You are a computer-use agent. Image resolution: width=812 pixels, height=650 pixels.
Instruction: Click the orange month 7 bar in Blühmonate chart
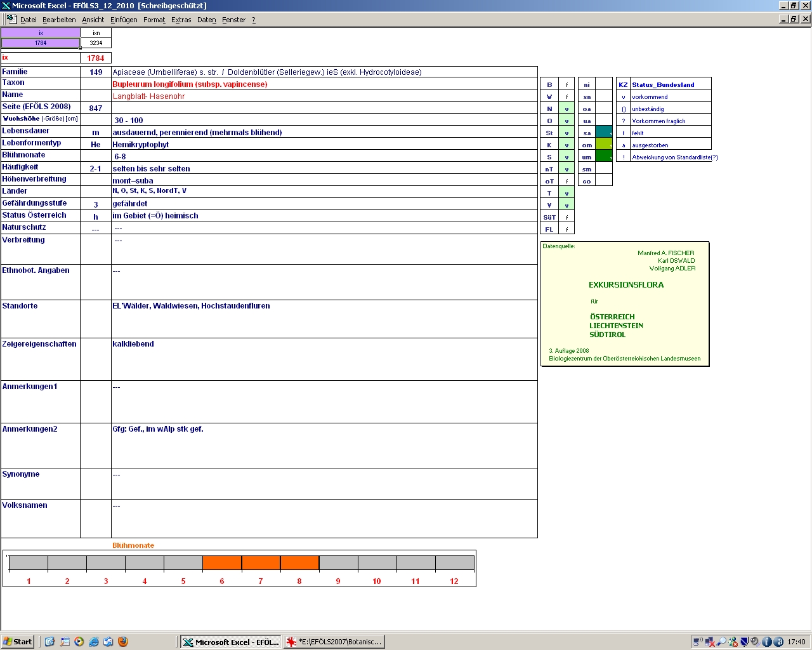point(261,563)
